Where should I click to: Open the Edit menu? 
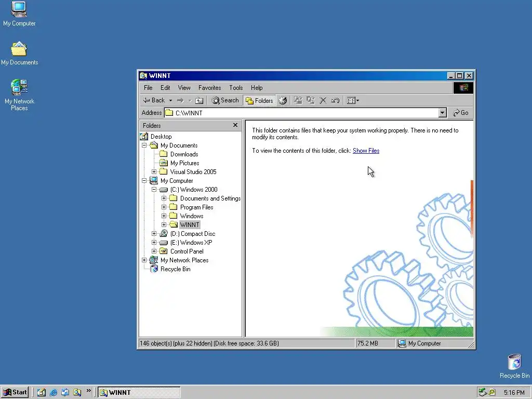(165, 88)
